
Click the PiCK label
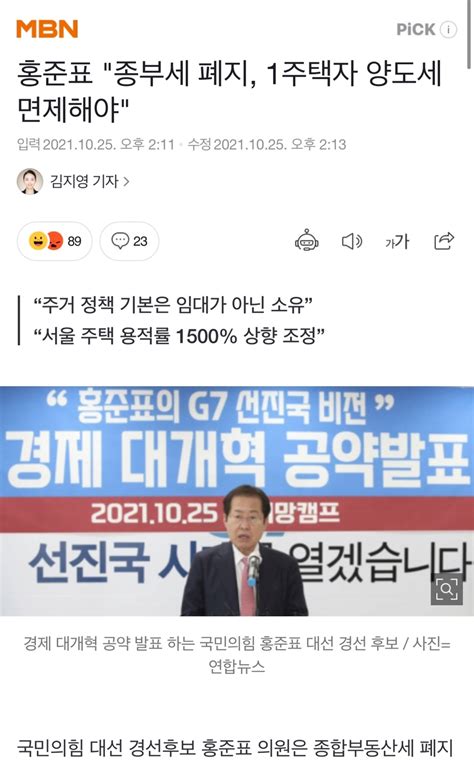tap(415, 29)
